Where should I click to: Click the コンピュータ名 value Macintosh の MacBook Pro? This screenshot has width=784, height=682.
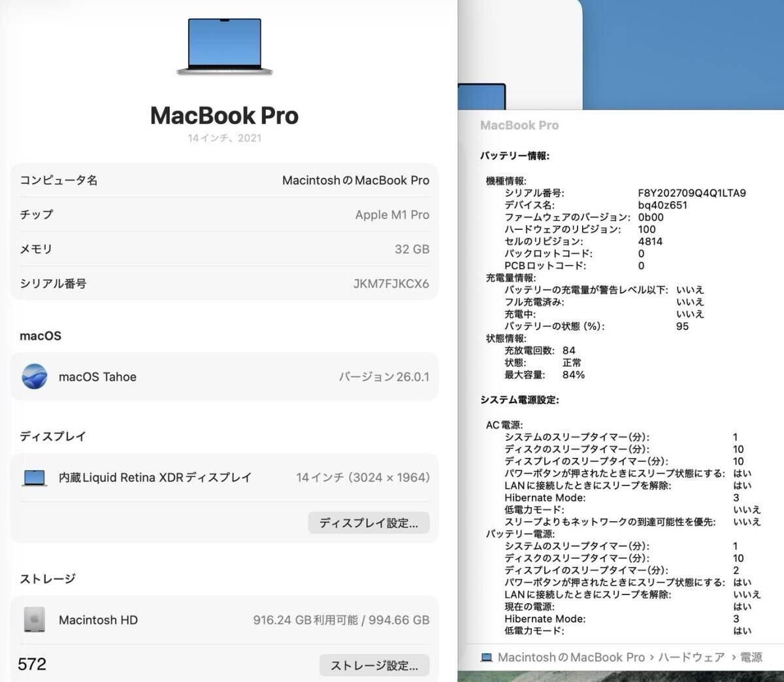coord(355,180)
